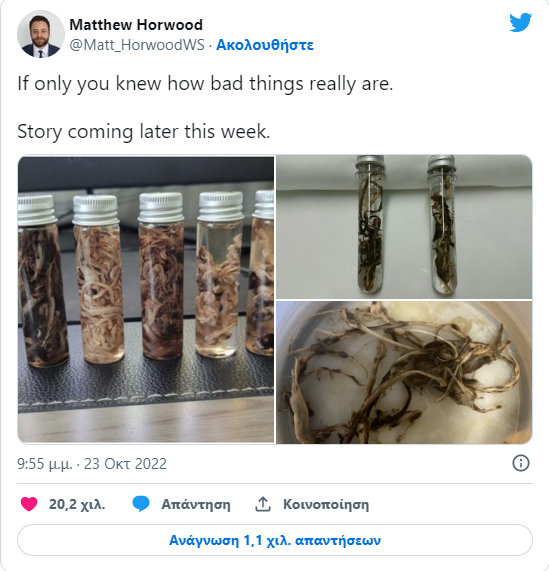This screenshot has width=549, height=571.
Task: Open the large photo of five vials
Action: 146,299
